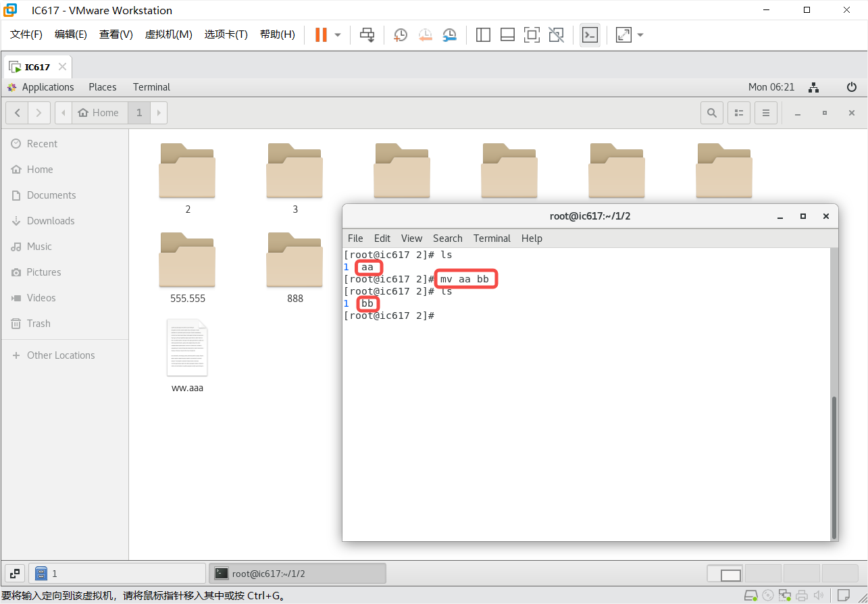
Task: Open Recent in the sidebar
Action: [64, 144]
